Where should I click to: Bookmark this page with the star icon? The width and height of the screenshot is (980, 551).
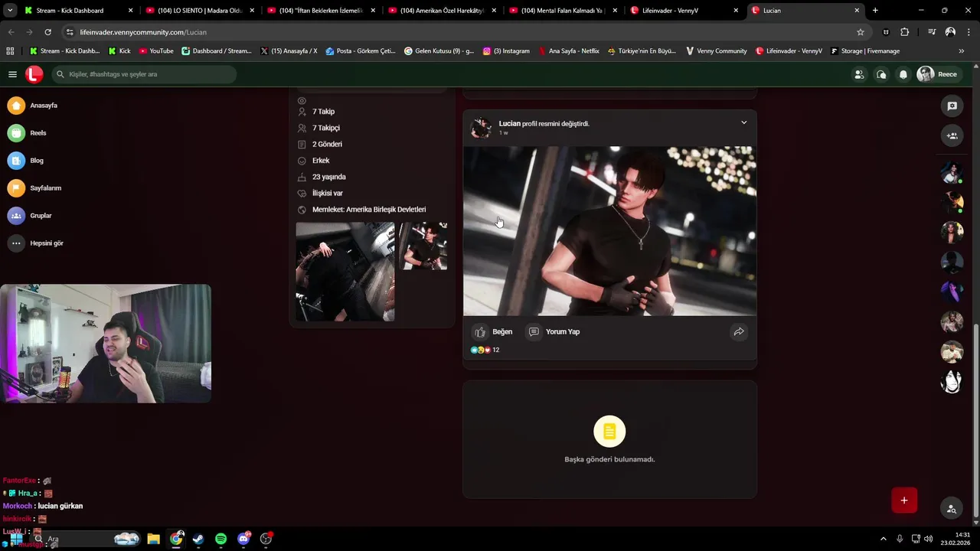pos(861,32)
